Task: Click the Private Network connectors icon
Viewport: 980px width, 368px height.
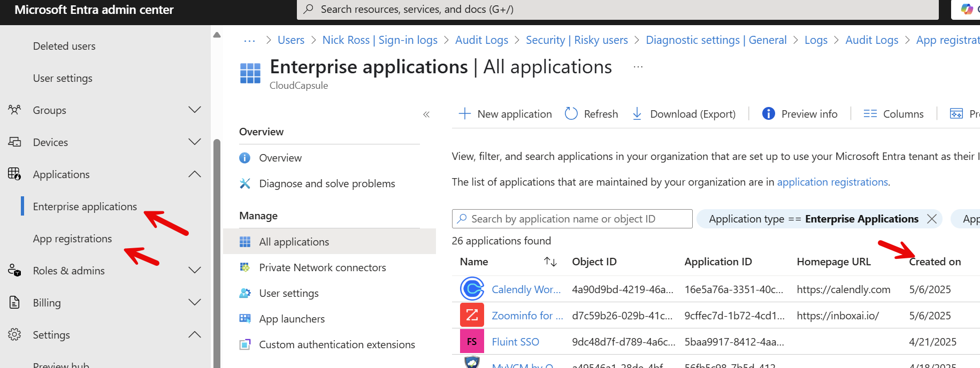Action: (245, 267)
